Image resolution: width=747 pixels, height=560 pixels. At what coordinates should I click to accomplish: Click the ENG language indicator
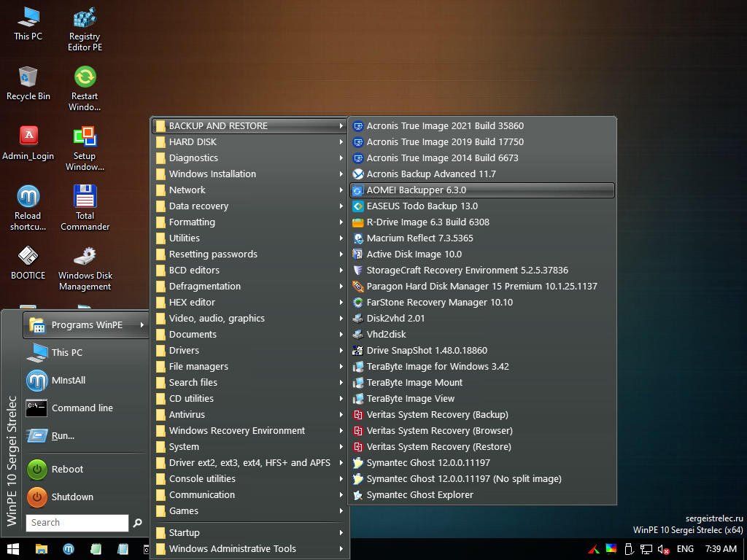point(685,549)
